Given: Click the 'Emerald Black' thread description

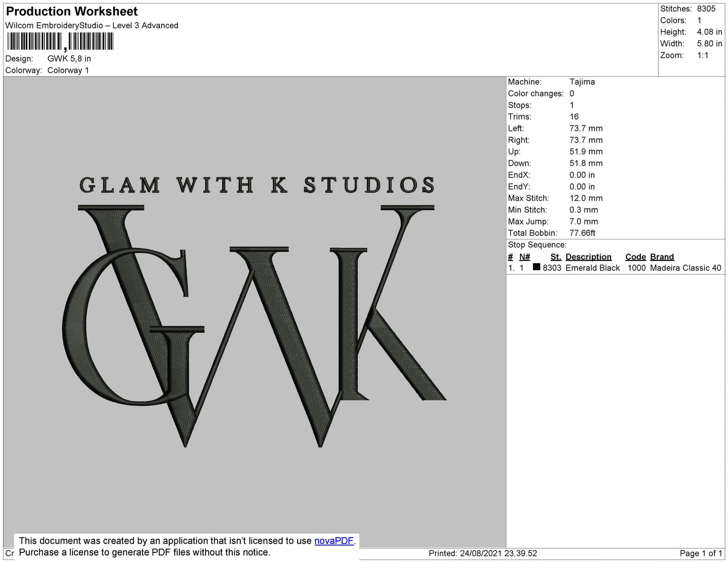Looking at the screenshot, I should [x=592, y=268].
